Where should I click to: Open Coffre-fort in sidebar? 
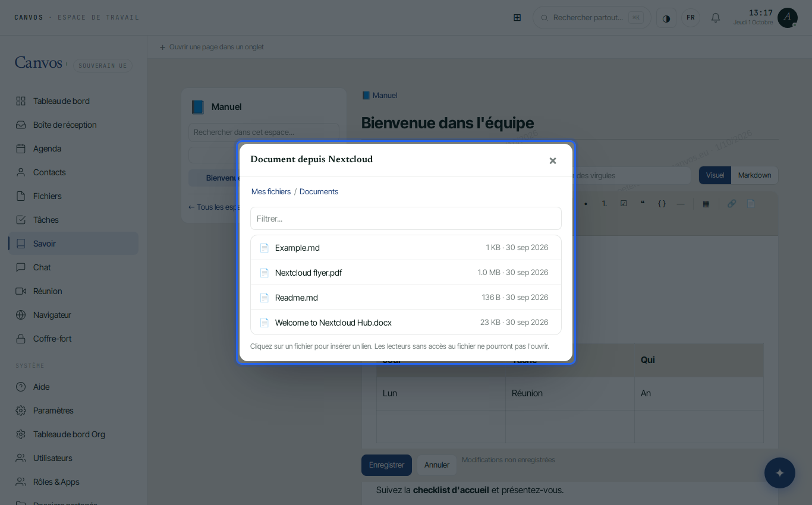(73, 339)
